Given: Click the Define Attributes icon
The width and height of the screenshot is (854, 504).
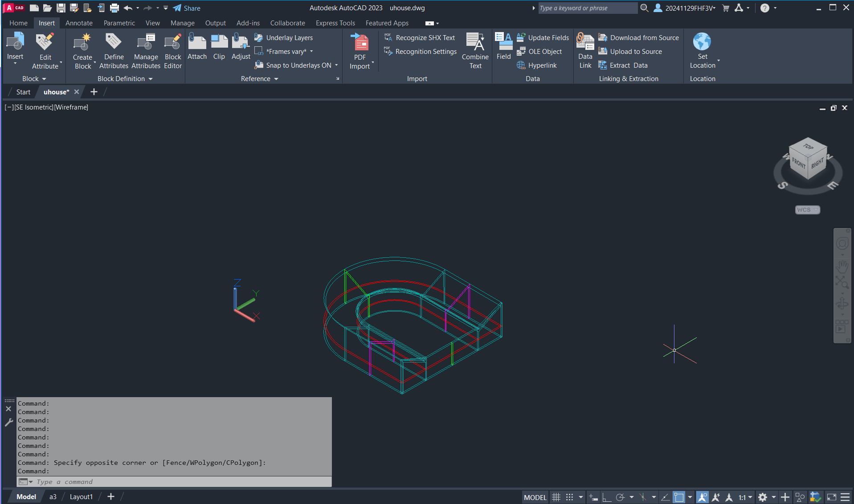Looking at the screenshot, I should coord(114,42).
